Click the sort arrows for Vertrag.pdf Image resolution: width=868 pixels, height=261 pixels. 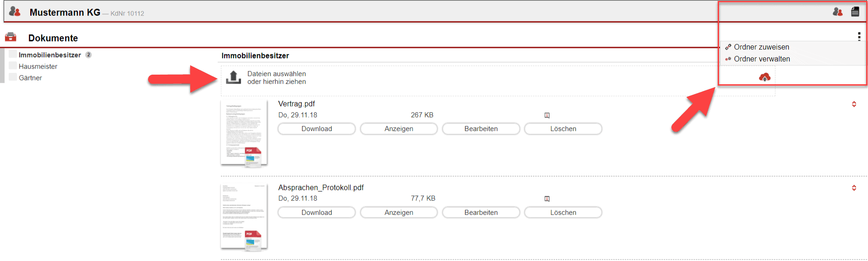[x=854, y=104]
